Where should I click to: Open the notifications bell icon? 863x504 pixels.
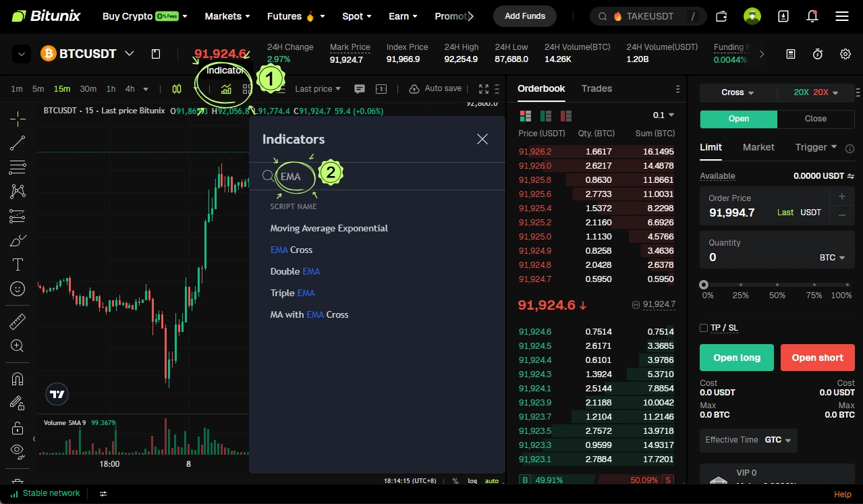[x=812, y=16]
